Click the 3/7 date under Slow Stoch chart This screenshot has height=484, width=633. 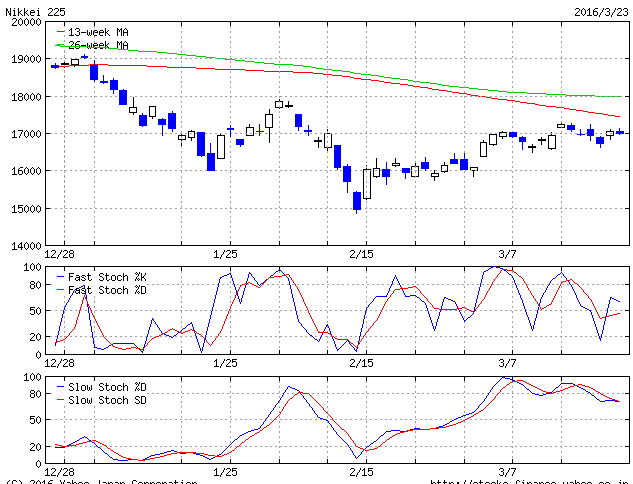click(x=507, y=472)
